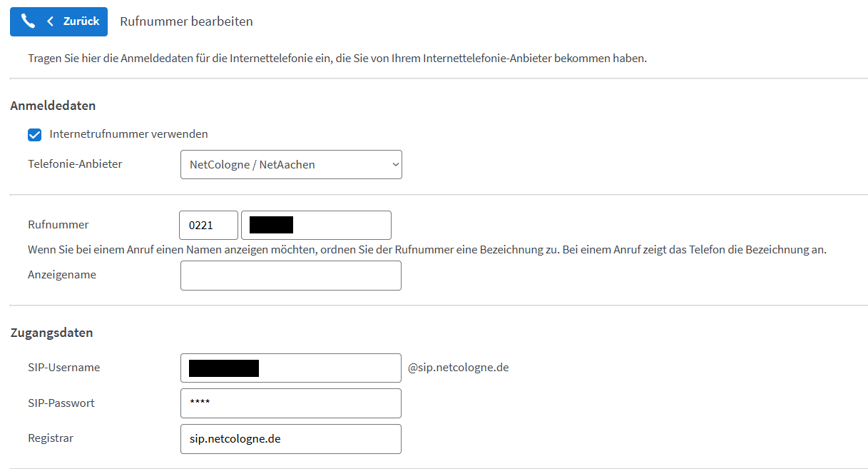Click the telephone icon on the blue button
This screenshot has width=868, height=469.
[x=28, y=21]
